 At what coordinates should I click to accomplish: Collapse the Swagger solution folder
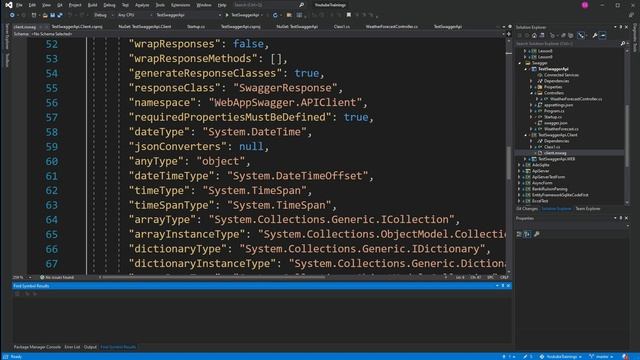pos(520,63)
